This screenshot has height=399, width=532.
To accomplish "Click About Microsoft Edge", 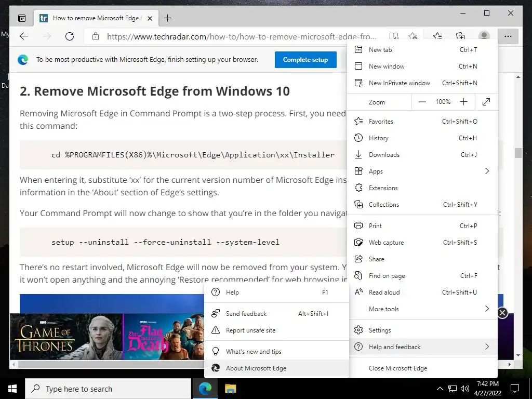I will point(276,368).
